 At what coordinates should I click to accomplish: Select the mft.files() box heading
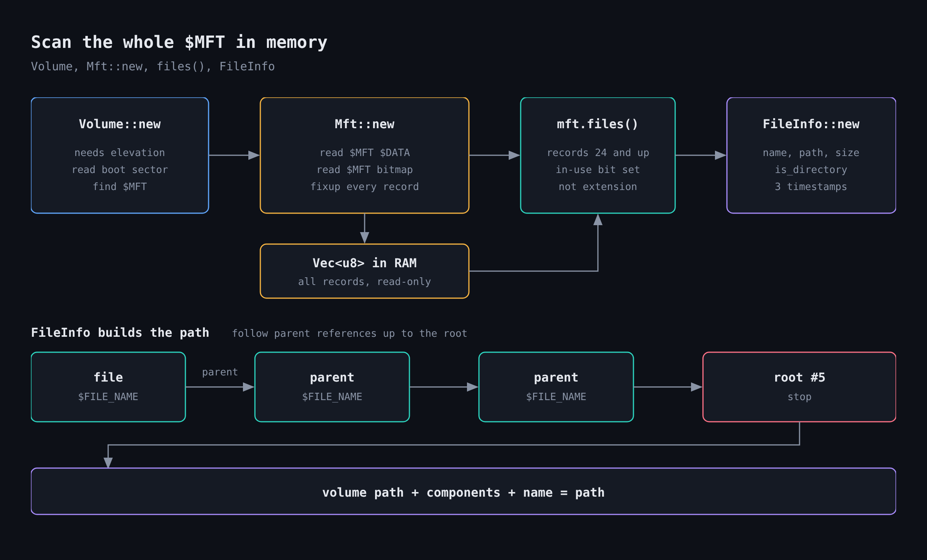coord(598,124)
